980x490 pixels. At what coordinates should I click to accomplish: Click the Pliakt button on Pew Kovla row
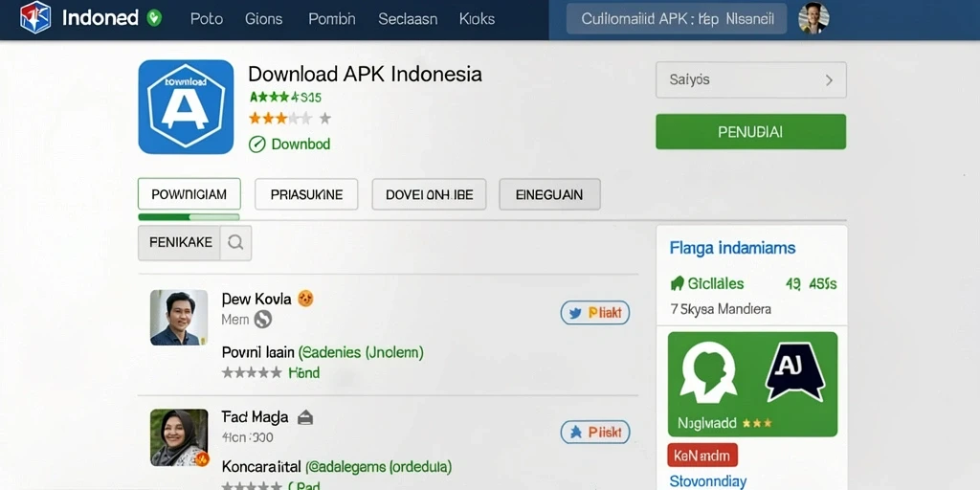(595, 313)
